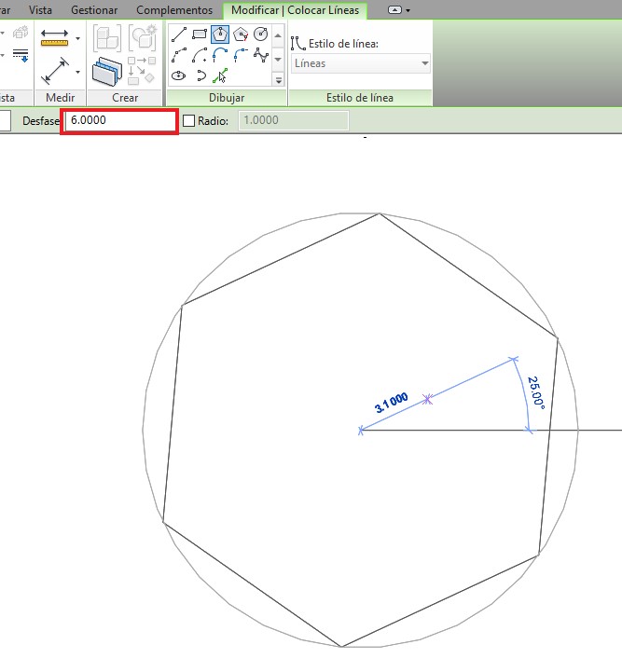622x672 pixels.
Task: Click the 3.1000 radius dimension text
Action: coord(392,404)
